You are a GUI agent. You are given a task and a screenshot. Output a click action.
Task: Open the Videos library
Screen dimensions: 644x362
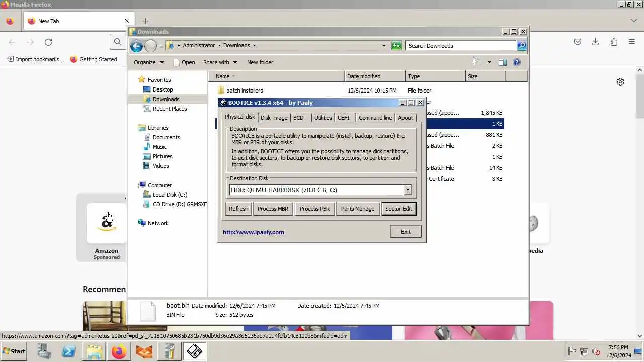(x=160, y=166)
